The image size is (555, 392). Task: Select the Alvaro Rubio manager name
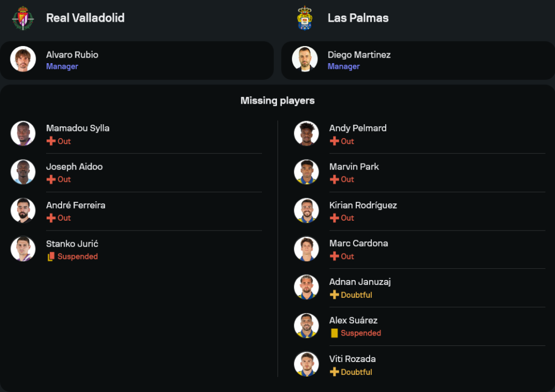point(72,55)
